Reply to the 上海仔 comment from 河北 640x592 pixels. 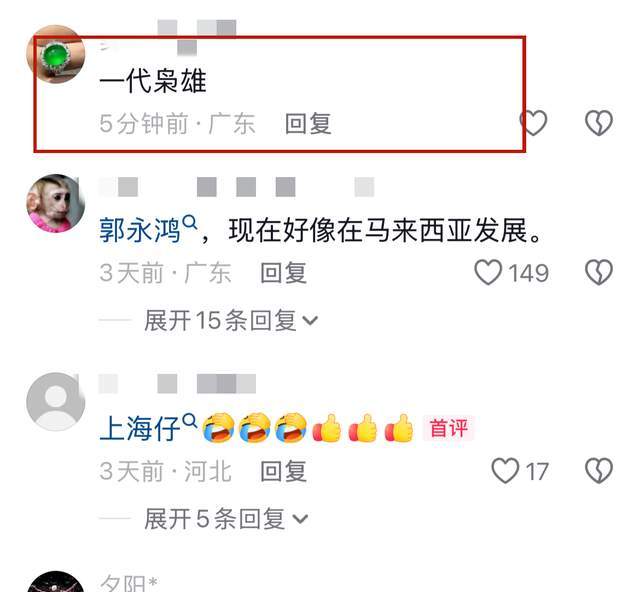point(284,471)
